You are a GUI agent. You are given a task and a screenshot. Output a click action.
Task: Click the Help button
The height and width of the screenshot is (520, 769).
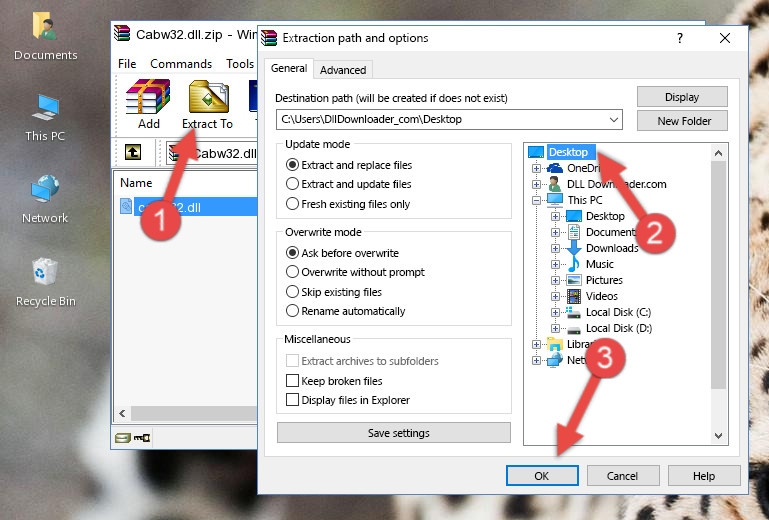coord(704,476)
